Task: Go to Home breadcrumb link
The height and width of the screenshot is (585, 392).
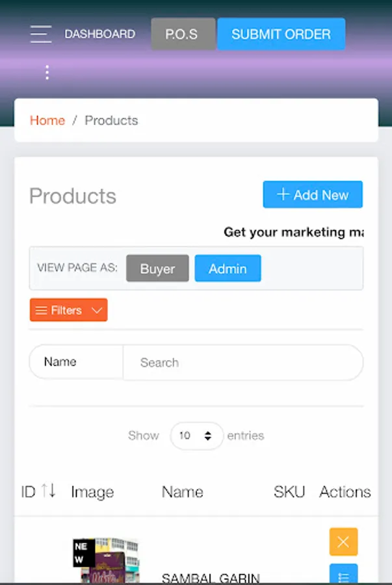Action: (x=47, y=120)
